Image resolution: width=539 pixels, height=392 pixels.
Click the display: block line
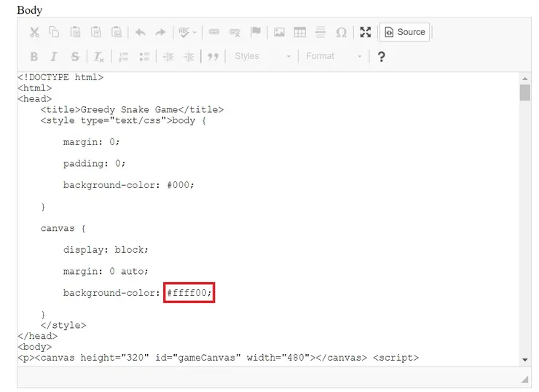[x=106, y=250]
